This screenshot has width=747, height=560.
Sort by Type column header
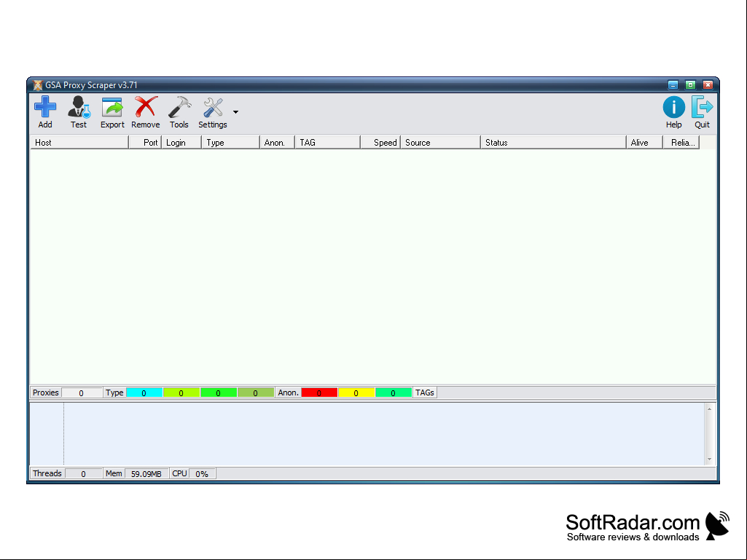(230, 143)
